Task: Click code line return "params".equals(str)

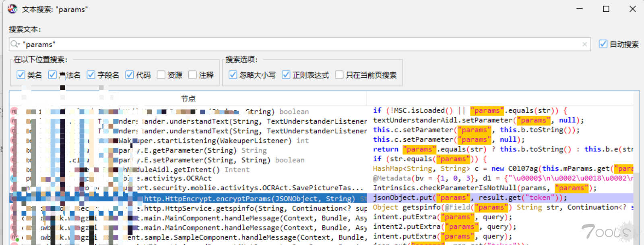Action: (503, 149)
